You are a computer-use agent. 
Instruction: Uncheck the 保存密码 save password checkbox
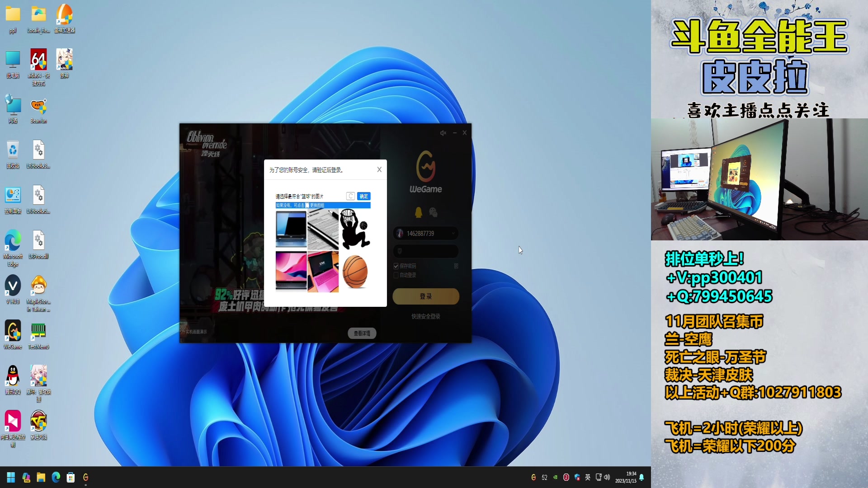pos(396,266)
